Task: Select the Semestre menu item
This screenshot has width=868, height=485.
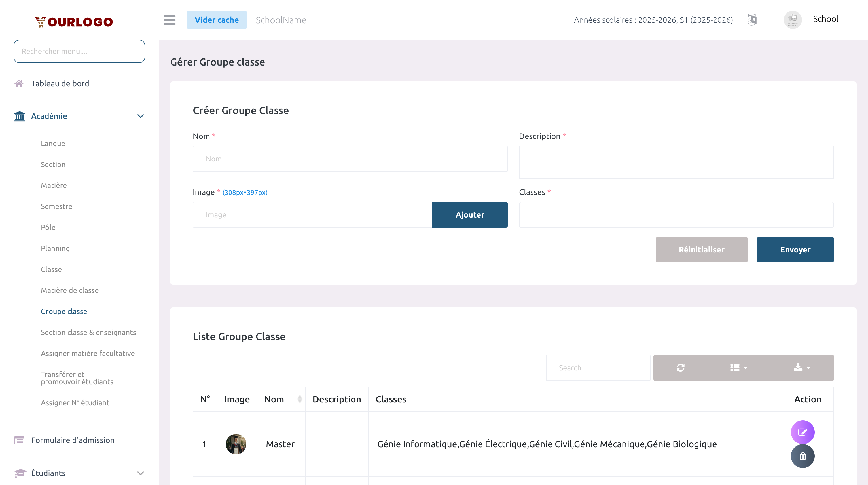Action: click(x=56, y=206)
